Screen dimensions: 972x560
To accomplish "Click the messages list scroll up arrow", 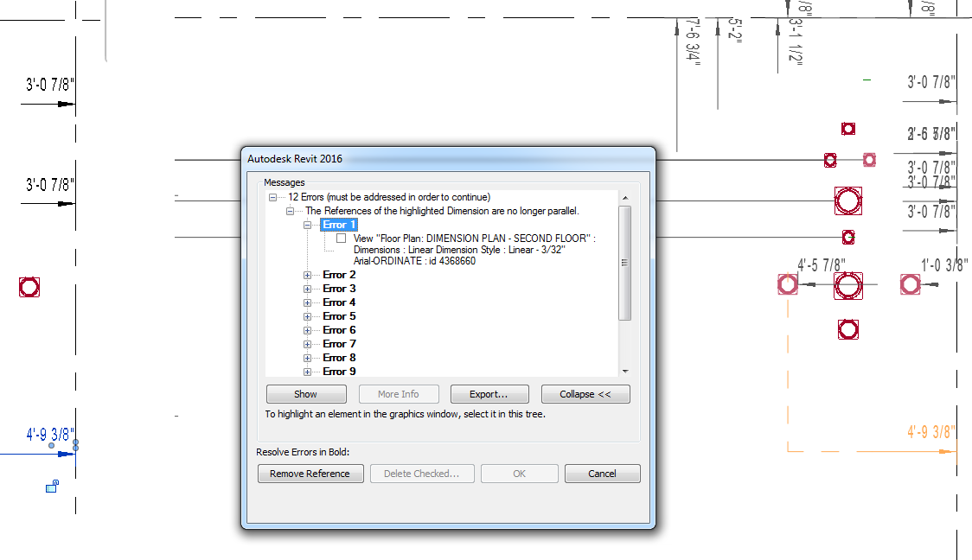I will coord(625,198).
